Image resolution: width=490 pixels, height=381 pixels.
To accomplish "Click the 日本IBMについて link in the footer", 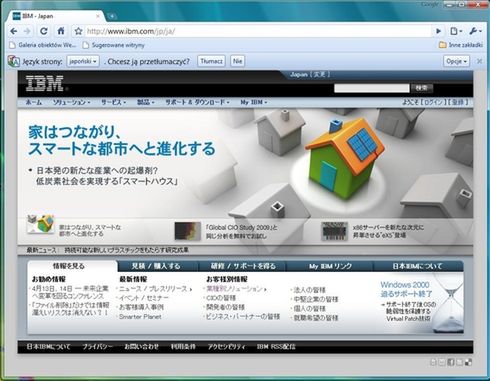I will pyautogui.click(x=49, y=347).
